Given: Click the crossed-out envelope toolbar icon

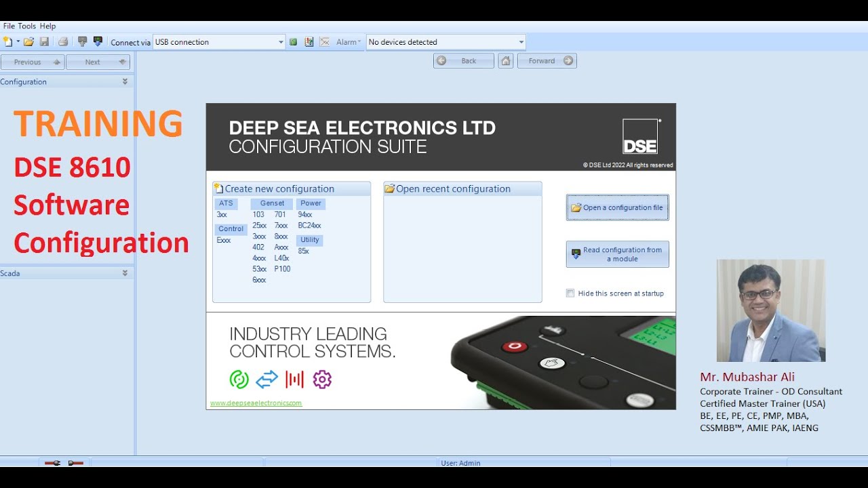Looking at the screenshot, I should [x=325, y=42].
